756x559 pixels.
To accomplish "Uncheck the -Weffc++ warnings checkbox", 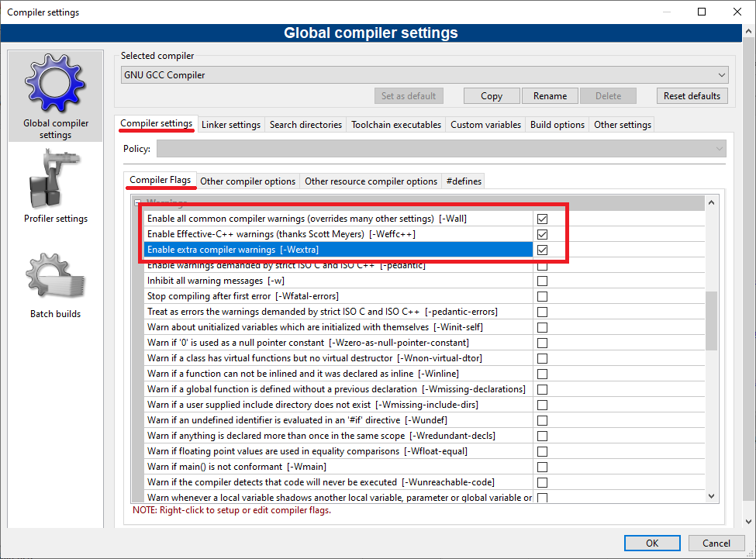I will click(542, 234).
